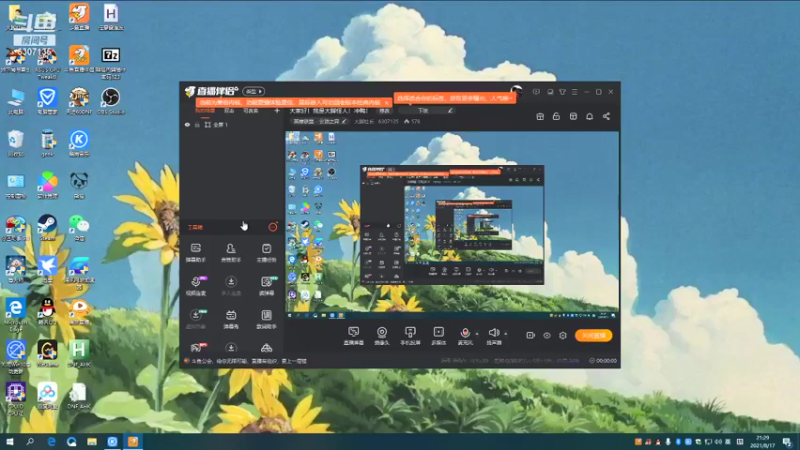Open the read-danmaku (读弹幕) tool
The image size is (800, 450).
tap(267, 286)
